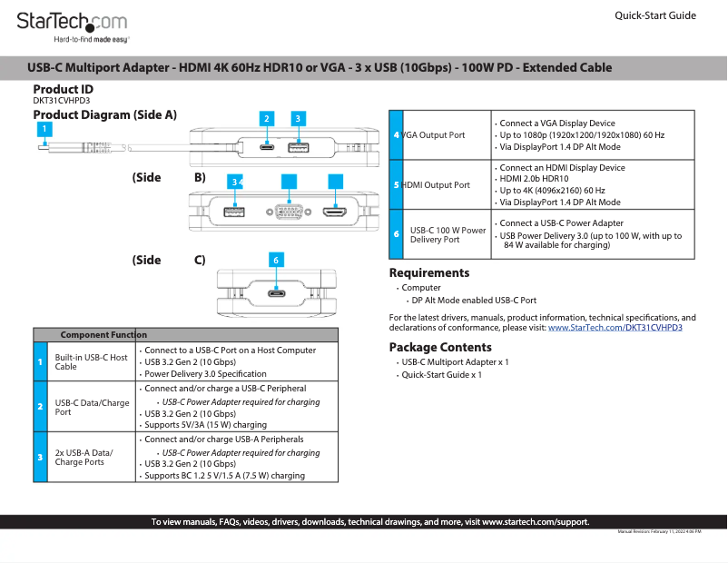Click callout marker 6 in the Side C diagram
The width and height of the screenshot is (728, 563).
point(276,260)
